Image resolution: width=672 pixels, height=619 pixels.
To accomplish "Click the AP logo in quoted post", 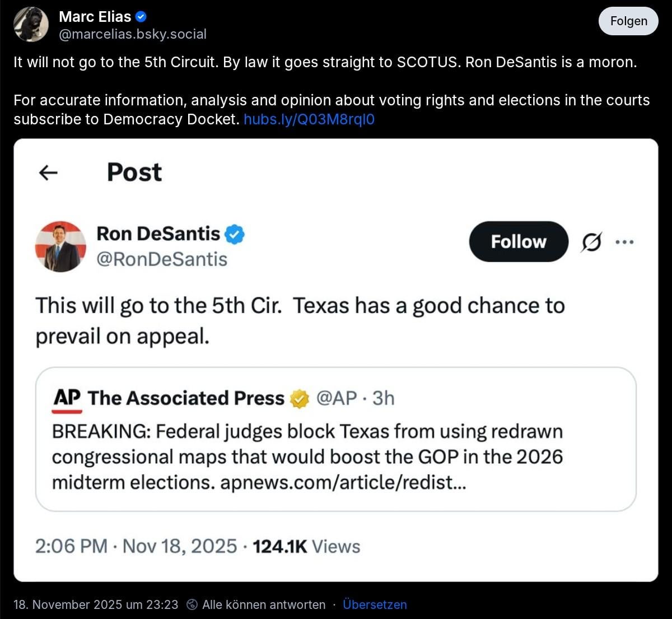I will (67, 399).
